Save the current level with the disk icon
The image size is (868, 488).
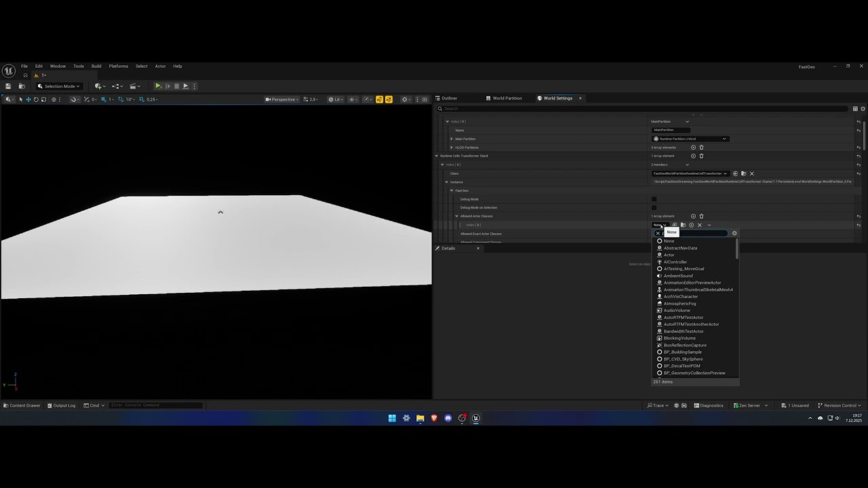point(8,86)
